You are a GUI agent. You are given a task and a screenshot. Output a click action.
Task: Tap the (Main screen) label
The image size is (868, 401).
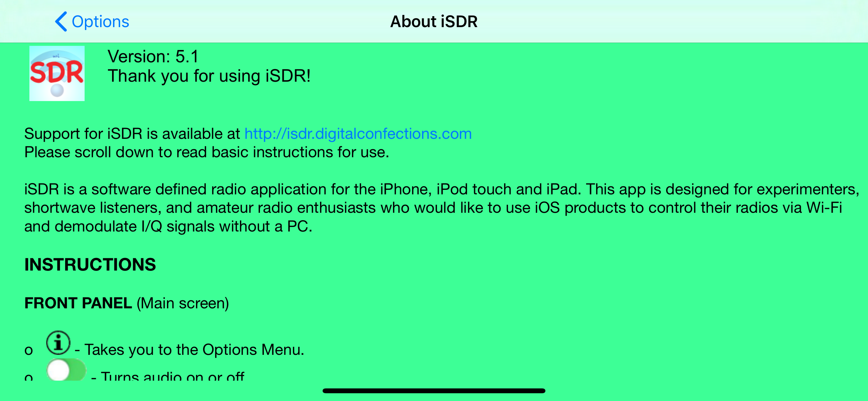pos(183,303)
